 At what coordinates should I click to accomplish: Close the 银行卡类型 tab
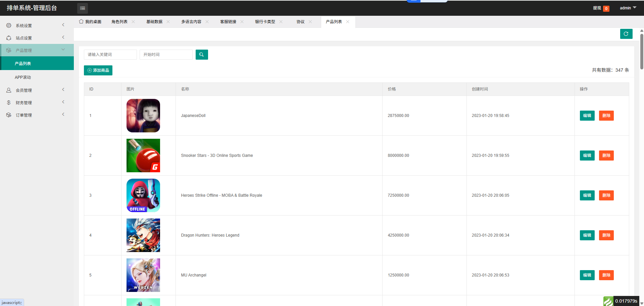point(281,22)
